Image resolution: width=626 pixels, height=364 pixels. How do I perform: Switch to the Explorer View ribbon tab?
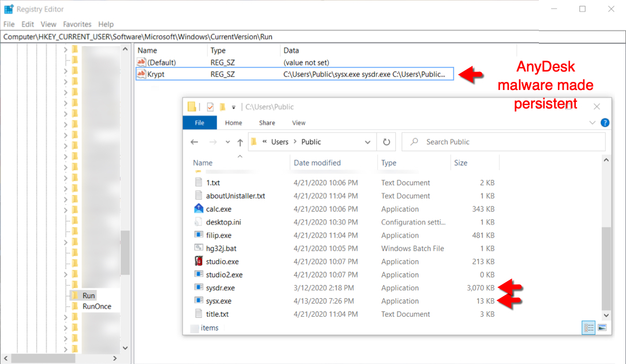coord(299,123)
